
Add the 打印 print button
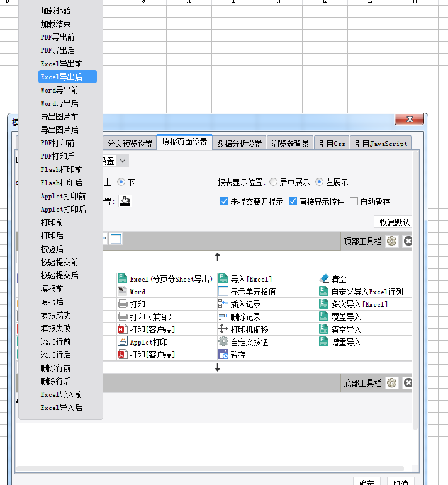point(132,304)
